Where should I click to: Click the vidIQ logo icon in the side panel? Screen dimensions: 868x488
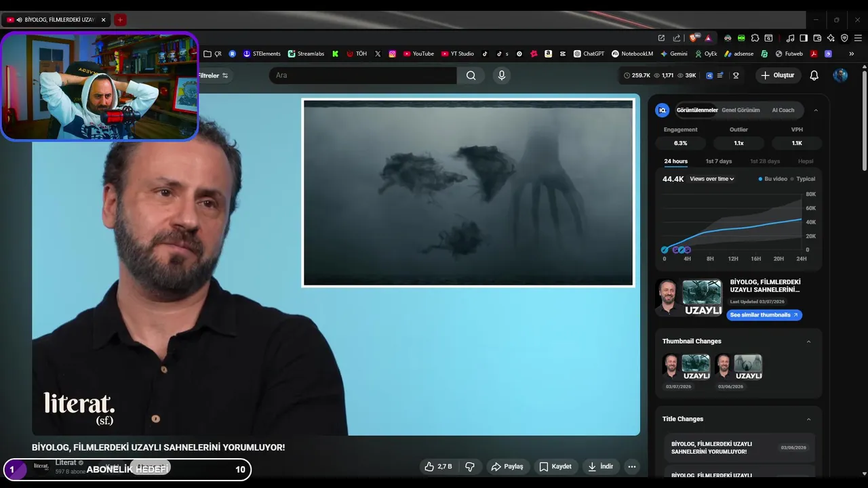(663, 110)
